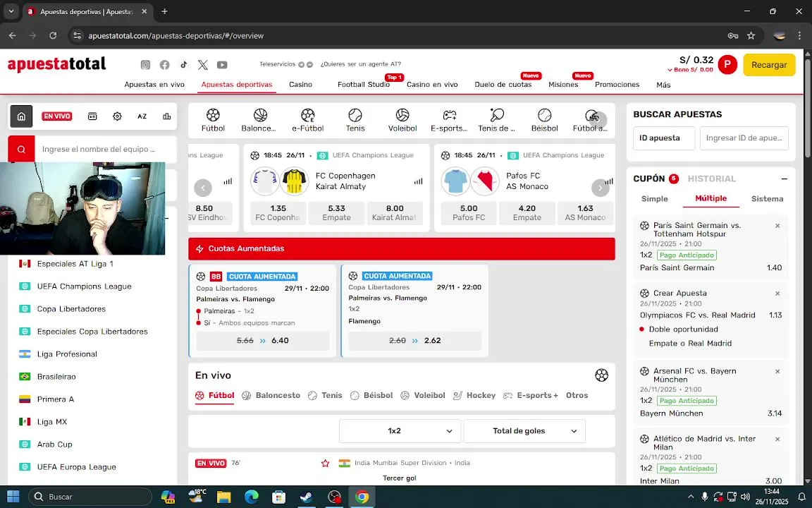Click the yellow Recargar button
This screenshot has width=812, height=508.
coord(769,65)
